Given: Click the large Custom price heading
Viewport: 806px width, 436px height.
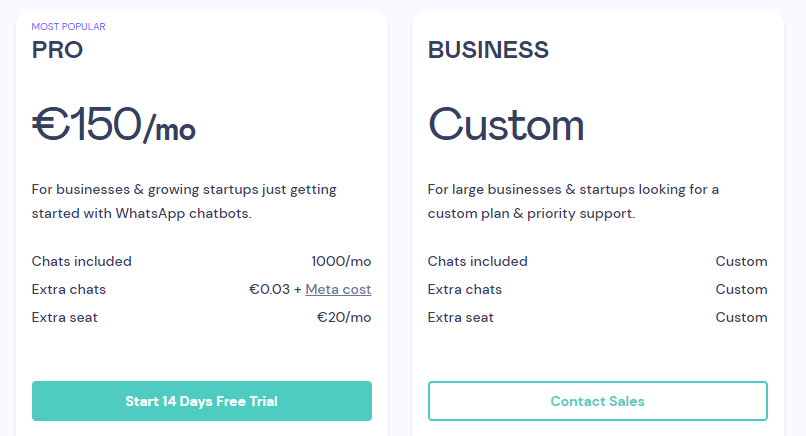Looking at the screenshot, I should (x=506, y=125).
